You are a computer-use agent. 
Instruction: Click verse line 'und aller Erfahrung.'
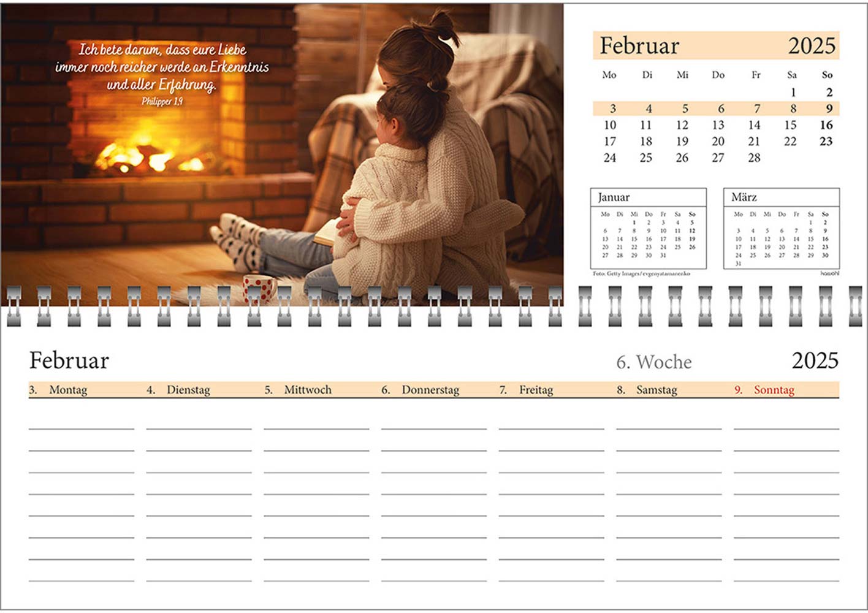click(x=162, y=85)
